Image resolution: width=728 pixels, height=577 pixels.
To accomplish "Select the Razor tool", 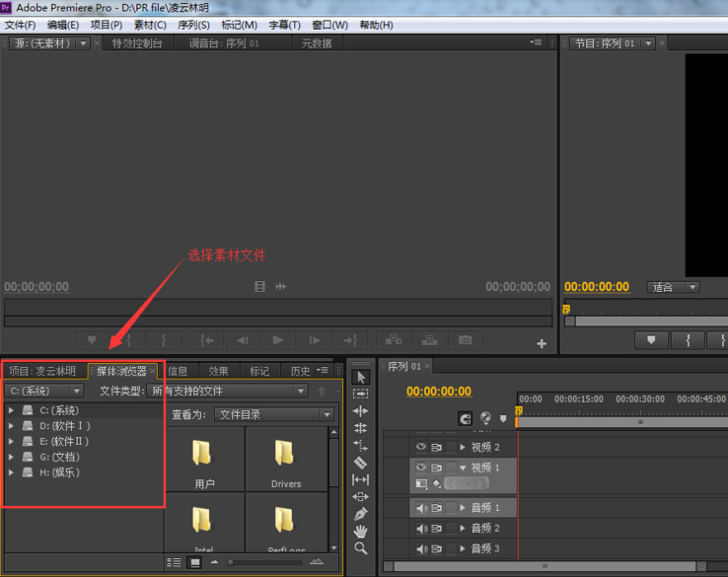I will (361, 463).
